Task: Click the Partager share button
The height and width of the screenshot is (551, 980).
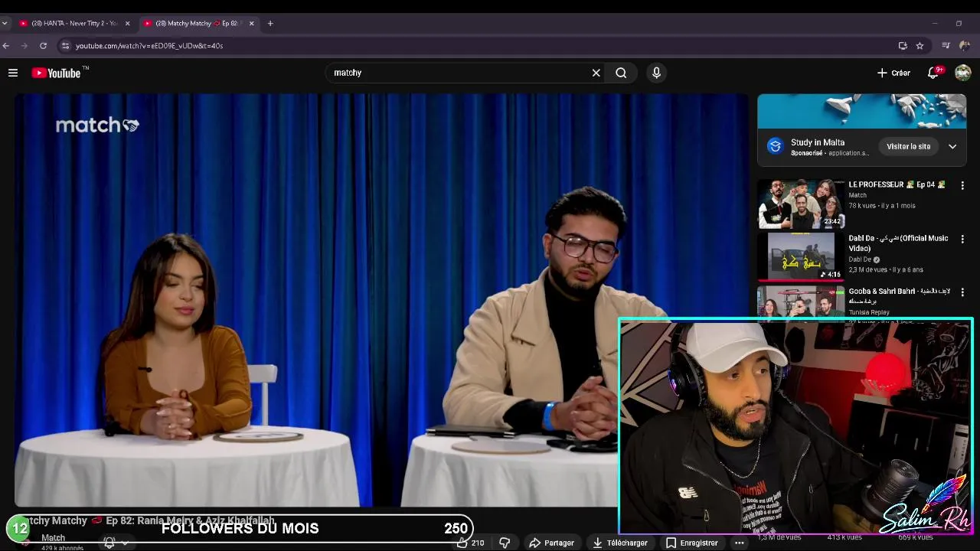Action: (551, 543)
